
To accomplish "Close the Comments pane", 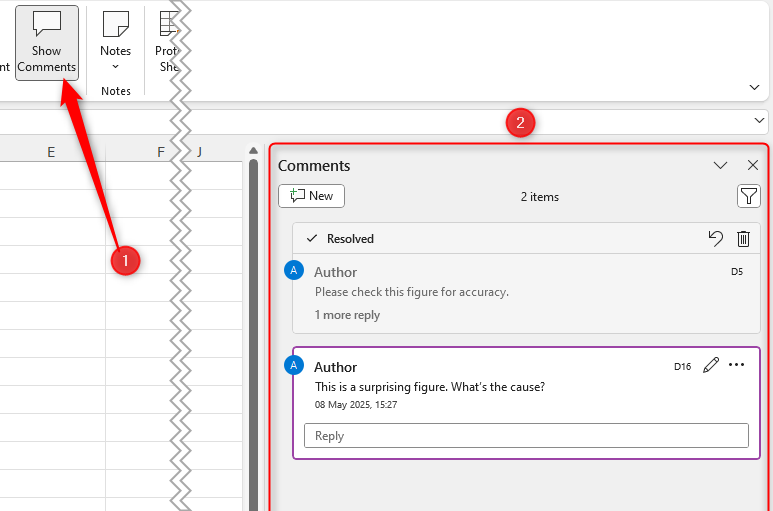I will point(753,165).
